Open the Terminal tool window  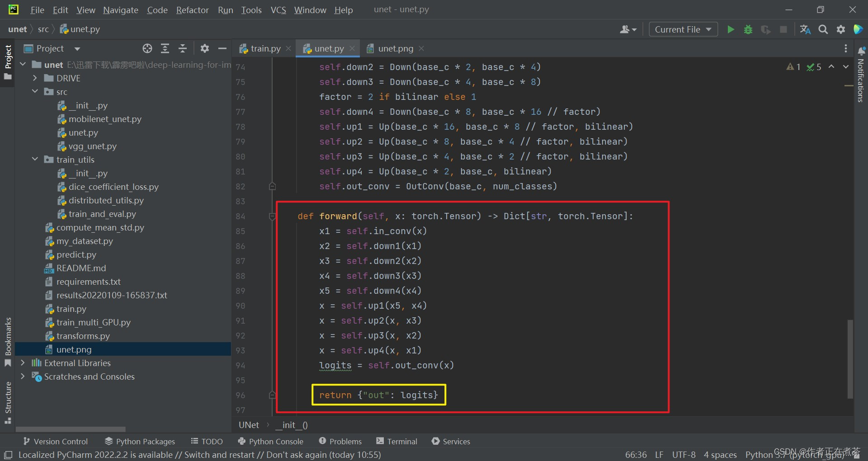396,441
